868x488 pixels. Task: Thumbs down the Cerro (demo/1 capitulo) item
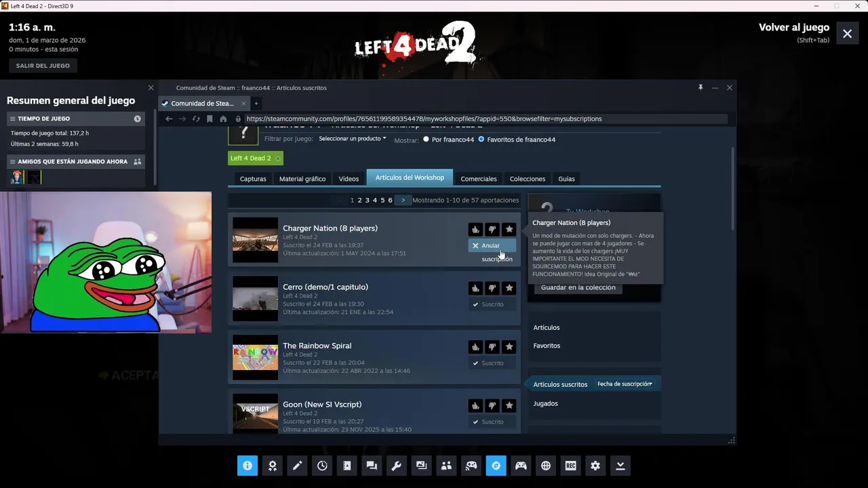point(492,288)
